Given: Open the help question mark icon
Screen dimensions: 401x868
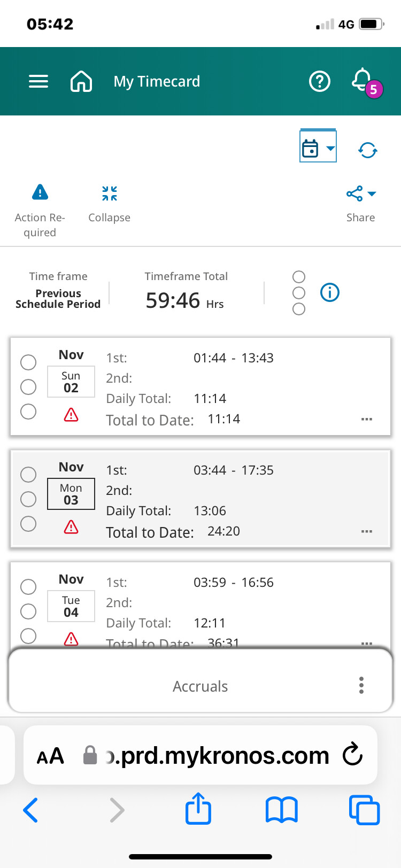Looking at the screenshot, I should click(x=320, y=81).
